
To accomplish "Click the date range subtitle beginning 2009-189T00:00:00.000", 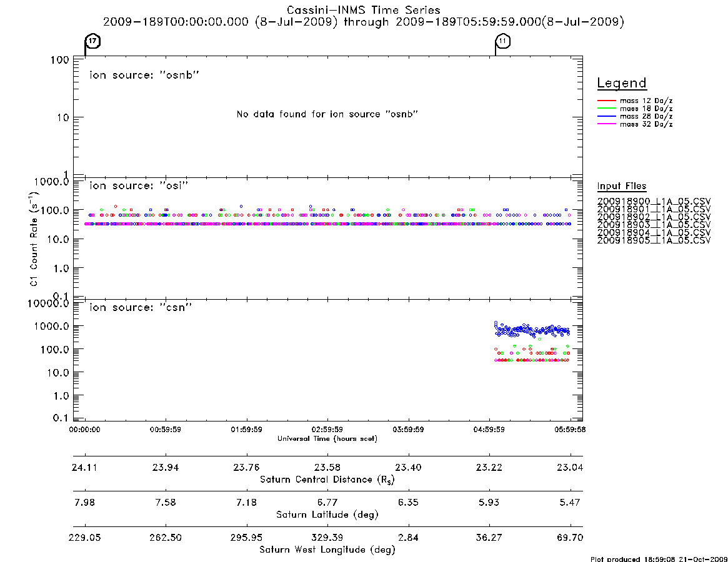I will pyautogui.click(x=364, y=22).
